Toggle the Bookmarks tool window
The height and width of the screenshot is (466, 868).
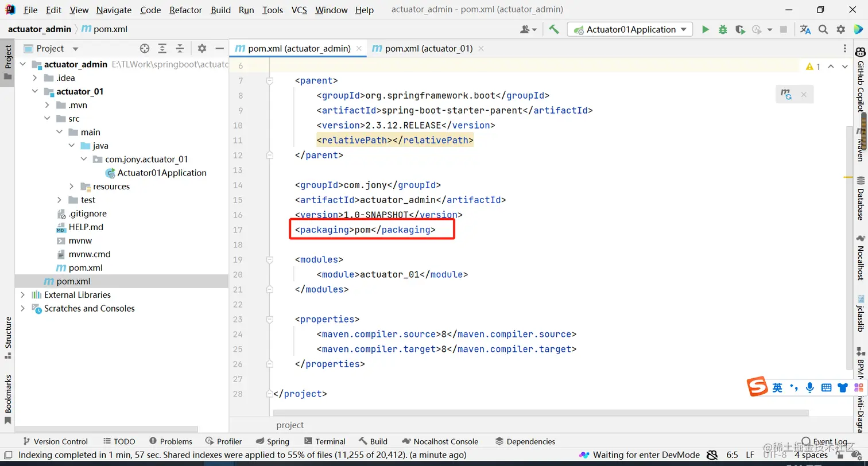pos(7,399)
